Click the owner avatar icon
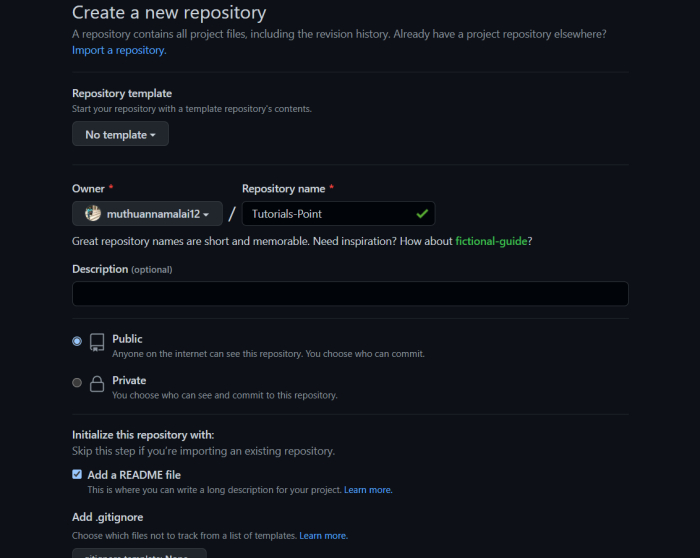700x558 pixels. tap(92, 213)
